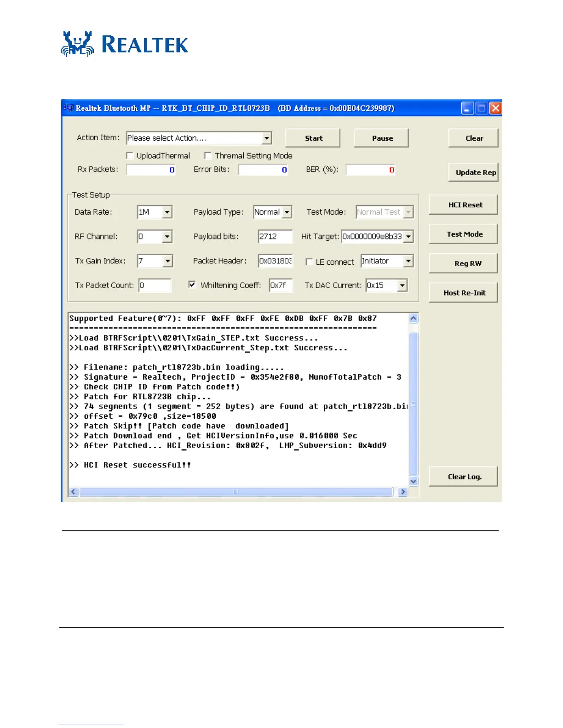563x728 pixels.
Task: Click the 'Supported Feature(0~7)' log line
Action: pyautogui.click(x=223, y=318)
